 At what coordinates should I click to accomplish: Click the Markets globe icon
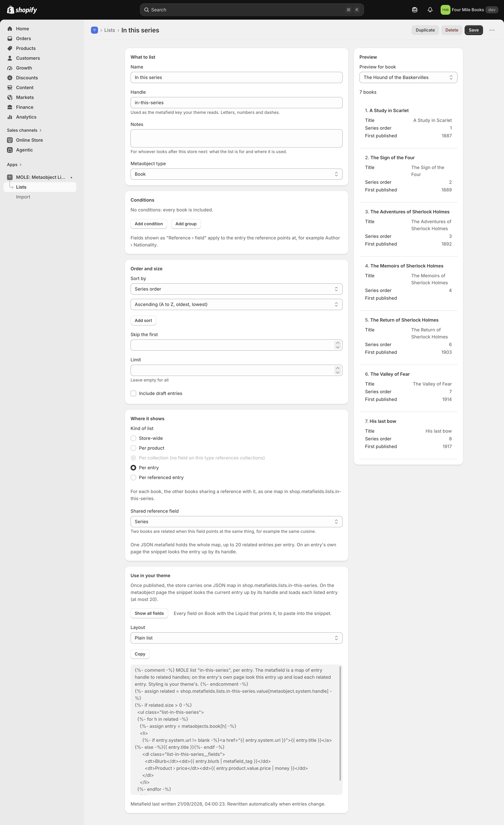pos(10,97)
